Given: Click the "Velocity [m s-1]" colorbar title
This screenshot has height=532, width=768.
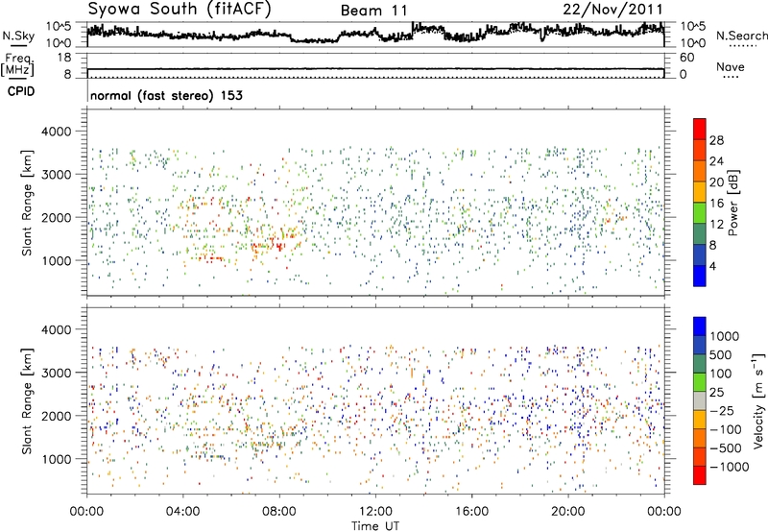Looking at the screenshot, I should pyautogui.click(x=758, y=400).
